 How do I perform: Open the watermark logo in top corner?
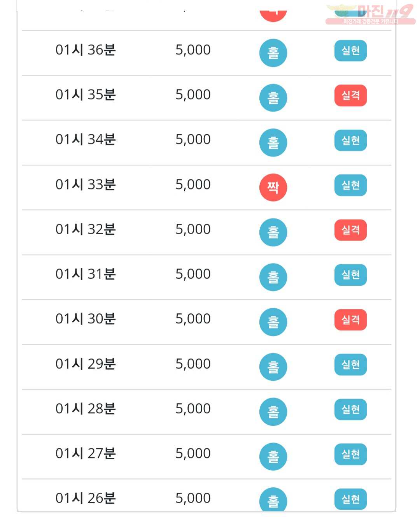click(370, 14)
